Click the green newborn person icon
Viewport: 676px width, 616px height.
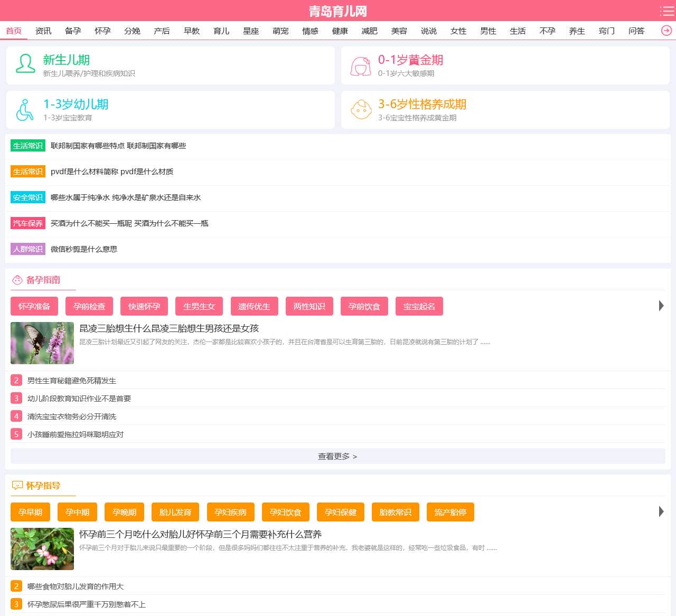(x=25, y=64)
